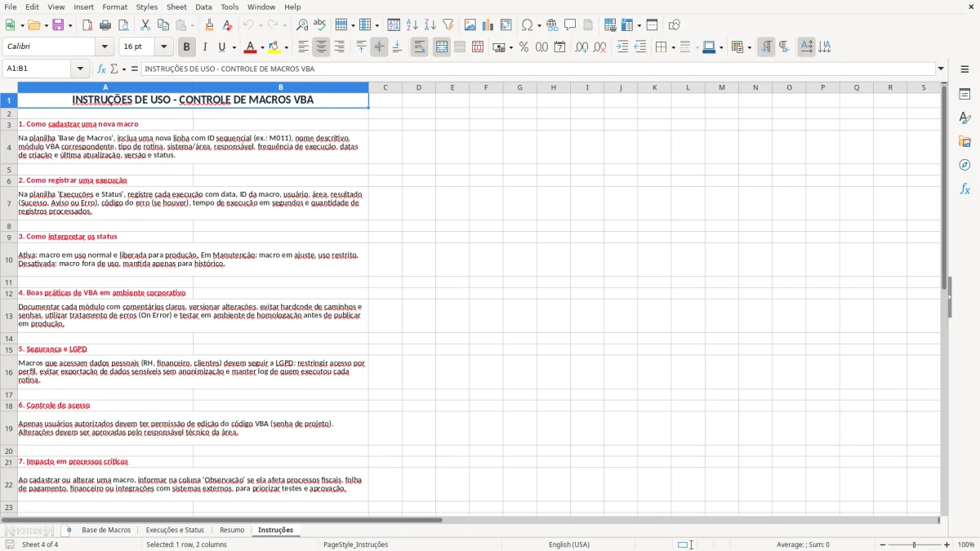
Task: Open the Sheet menu
Action: [176, 7]
